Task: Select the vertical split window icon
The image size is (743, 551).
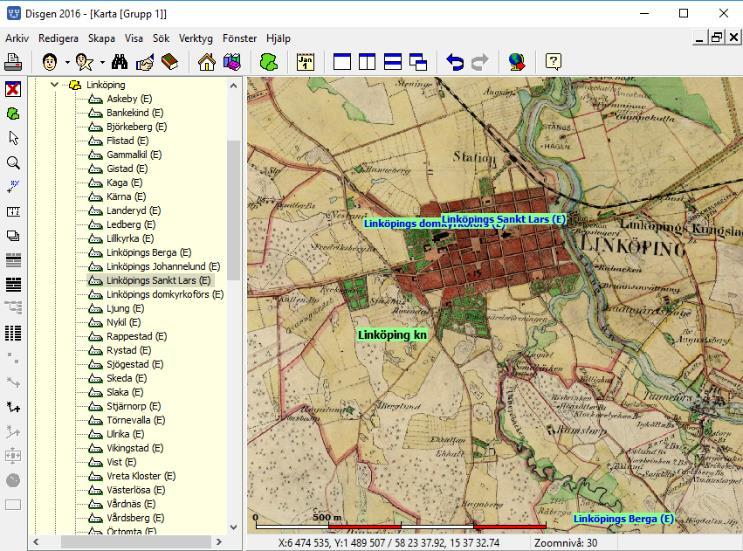Action: (x=367, y=62)
